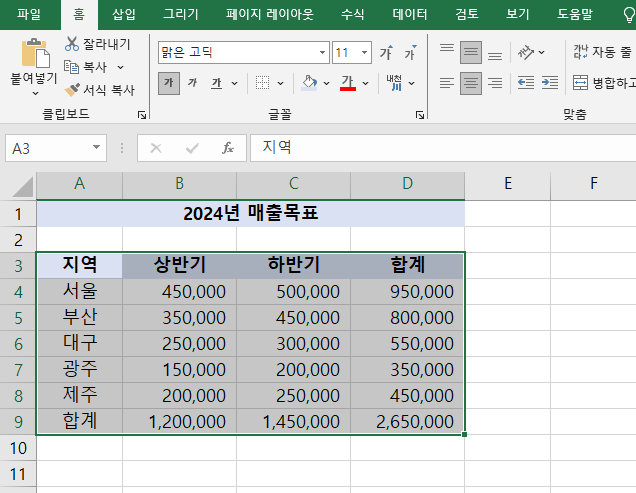Viewport: 636px width, 493px height.
Task: Click the title cell 2024년 매출목표
Action: (x=251, y=213)
